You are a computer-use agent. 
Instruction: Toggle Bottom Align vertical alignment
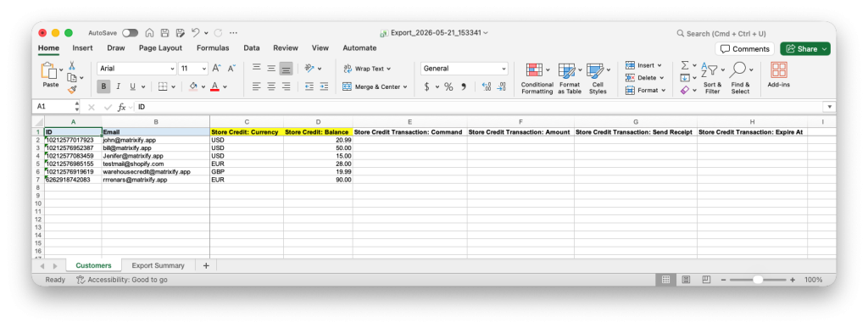pos(286,68)
